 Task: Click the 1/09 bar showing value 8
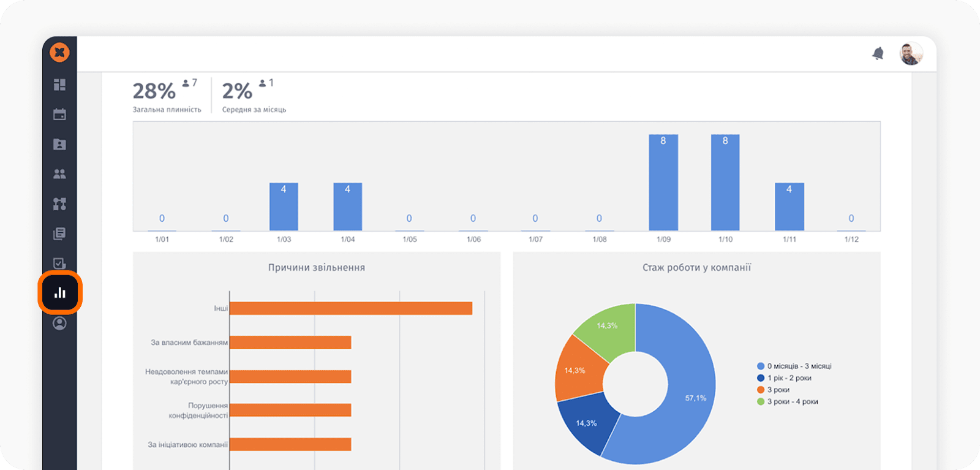(x=663, y=183)
